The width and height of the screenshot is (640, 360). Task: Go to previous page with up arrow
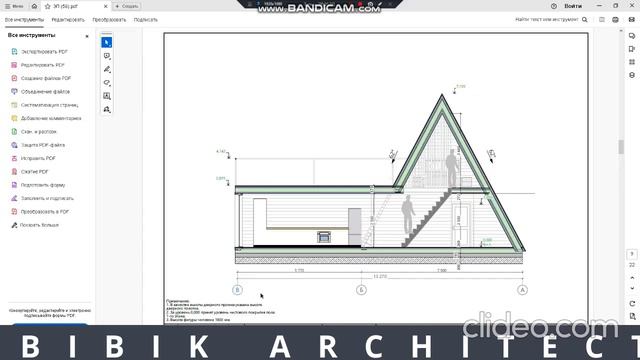click(632, 278)
